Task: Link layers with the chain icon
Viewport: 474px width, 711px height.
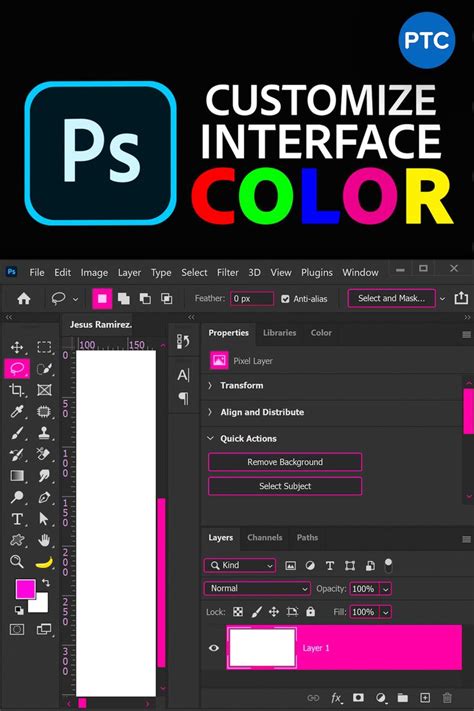Action: (x=313, y=697)
